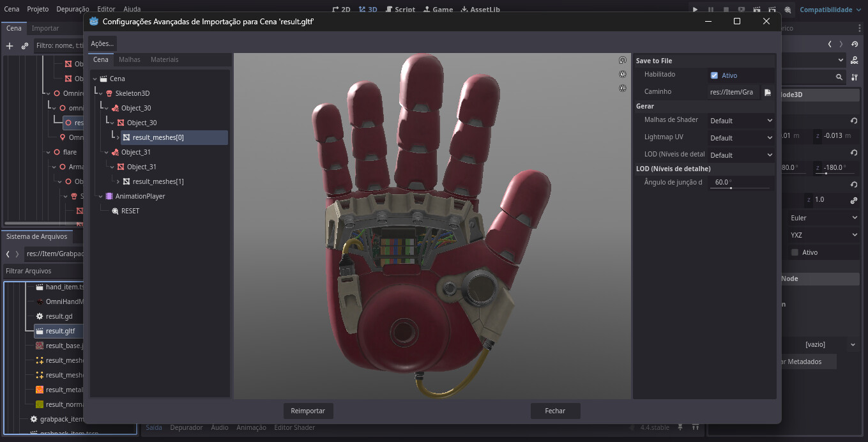
Task: Toggle the Habilitado Ativo checkbox
Action: coord(714,75)
